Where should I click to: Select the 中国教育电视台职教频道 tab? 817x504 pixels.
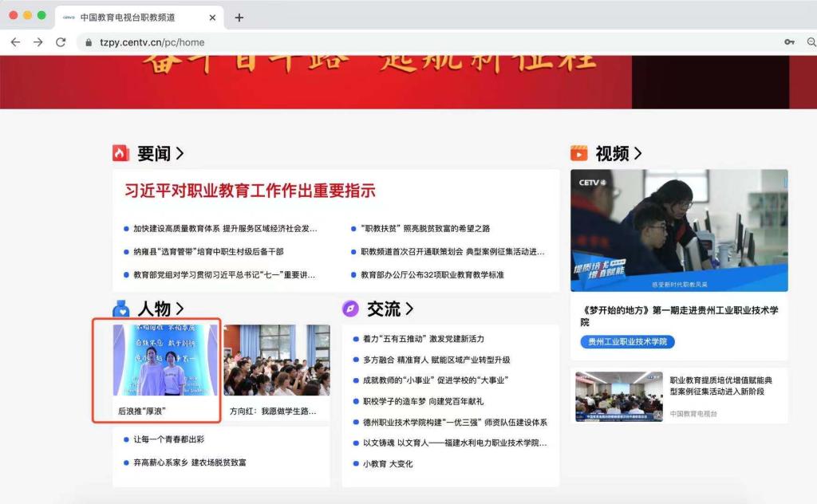coord(128,18)
